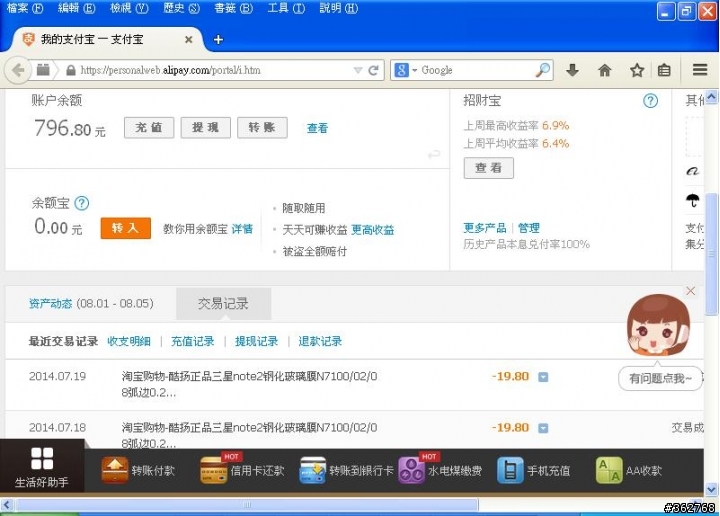
Task: Click the browser back arrow button
Action: [17, 70]
